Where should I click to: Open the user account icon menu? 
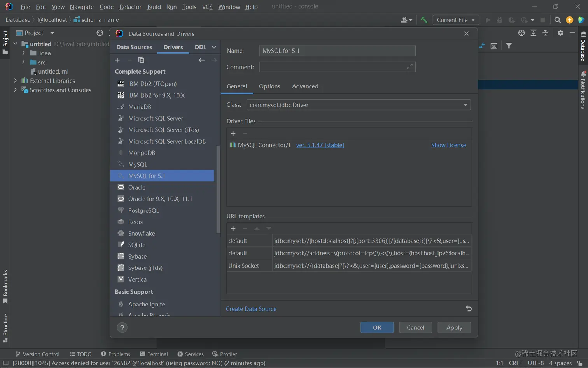click(406, 20)
